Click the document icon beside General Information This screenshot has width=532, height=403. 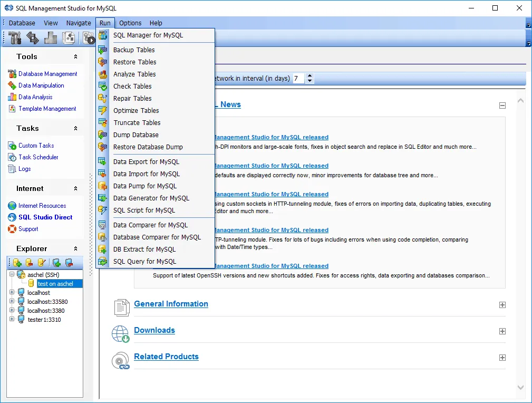[x=121, y=308]
